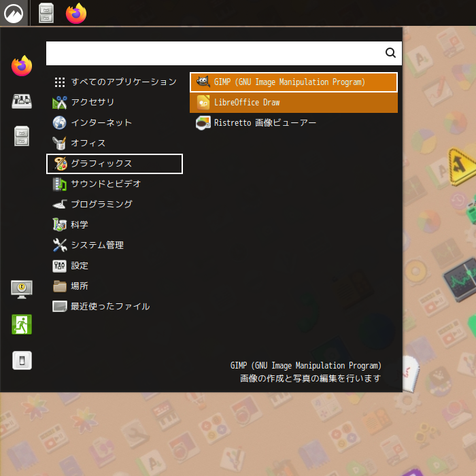
Task: Open the プログラミング category
Action: [x=114, y=204]
